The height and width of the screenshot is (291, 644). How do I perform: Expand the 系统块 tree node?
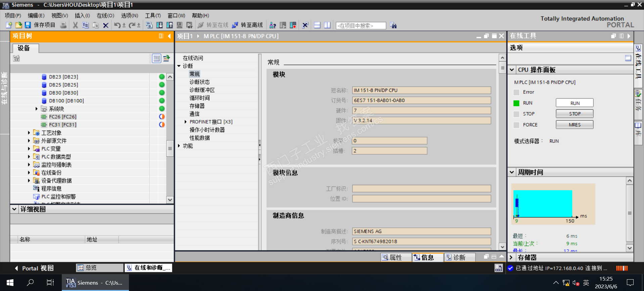coord(37,109)
